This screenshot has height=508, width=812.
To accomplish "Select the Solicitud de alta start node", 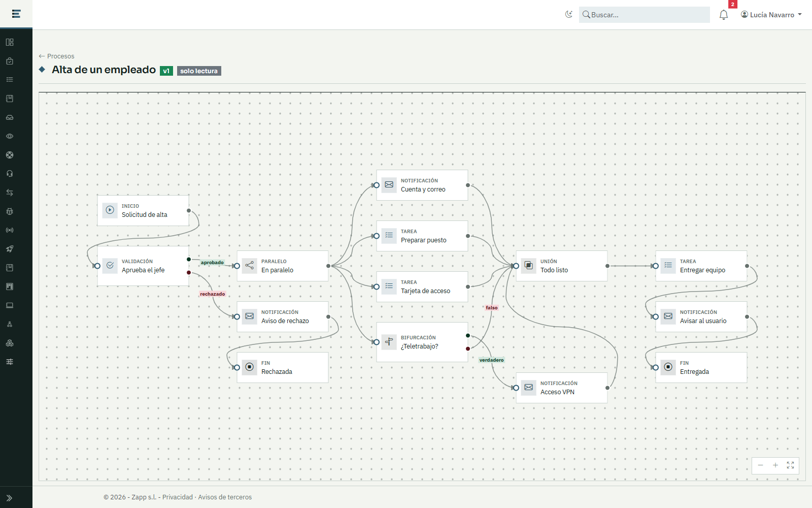I will [143, 210].
